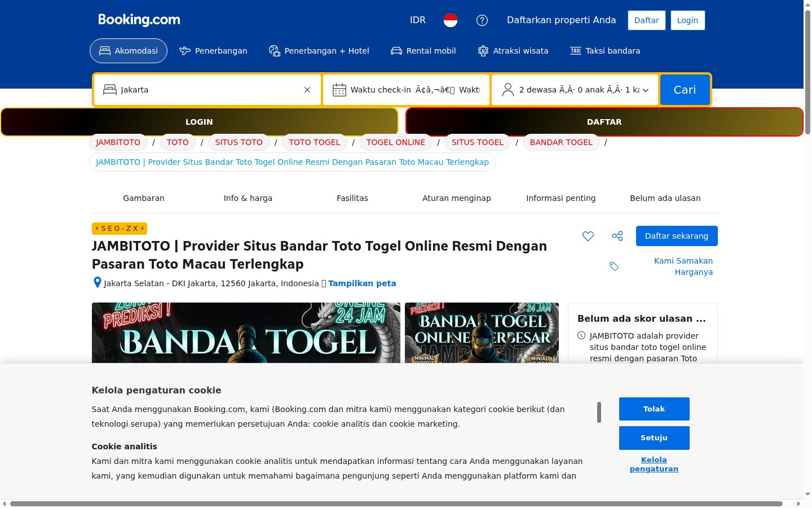
Task: Go to Belum ada ulasan tab
Action: coord(665,198)
